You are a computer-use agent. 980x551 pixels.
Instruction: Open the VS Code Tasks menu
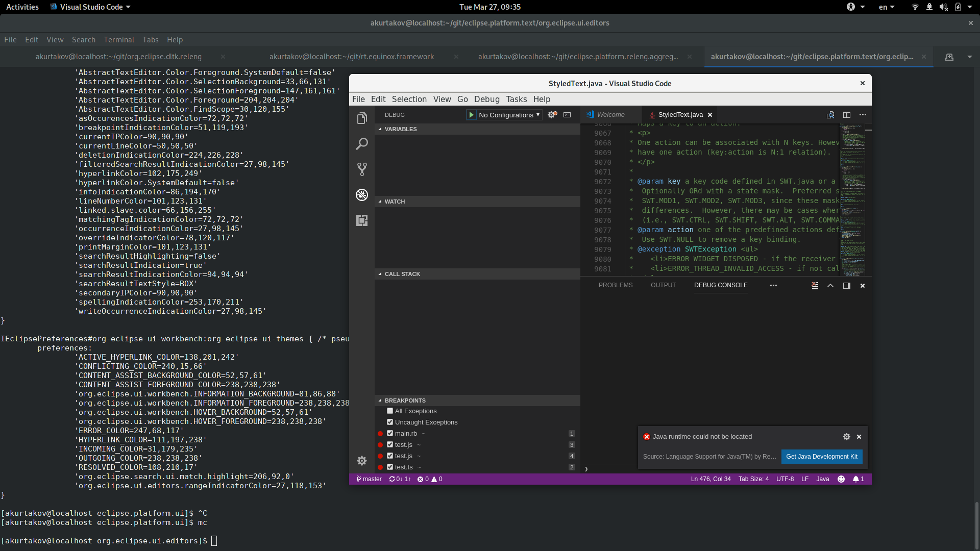[516, 99]
